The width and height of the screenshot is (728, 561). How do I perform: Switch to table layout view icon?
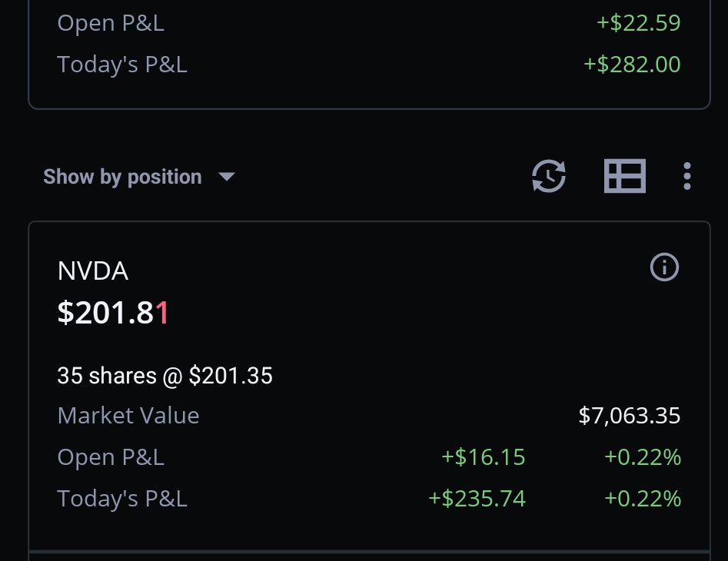click(x=625, y=176)
